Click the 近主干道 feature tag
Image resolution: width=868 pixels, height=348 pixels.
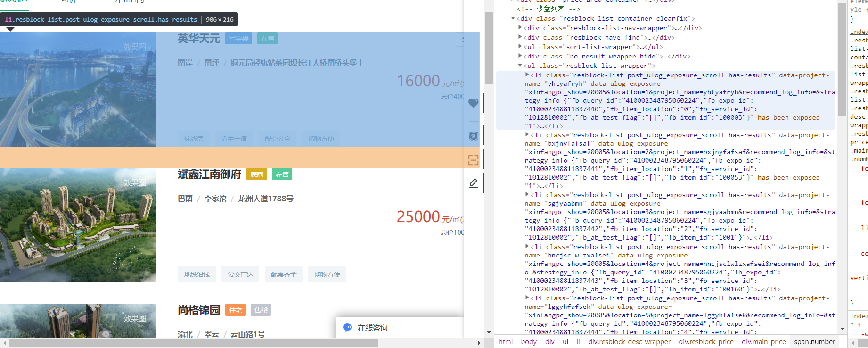234,139
